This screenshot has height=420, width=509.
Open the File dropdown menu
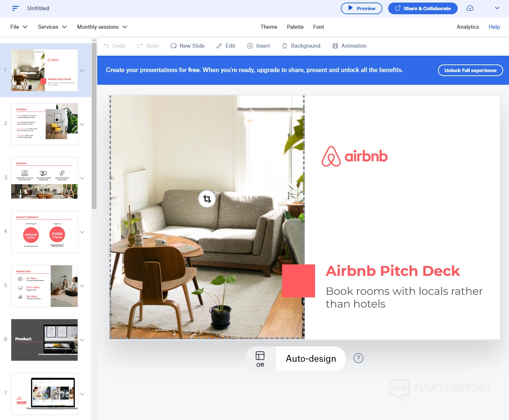point(19,27)
